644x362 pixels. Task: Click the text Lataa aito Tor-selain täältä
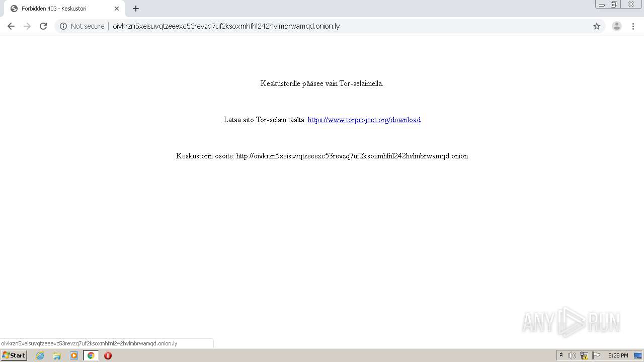(265, 120)
